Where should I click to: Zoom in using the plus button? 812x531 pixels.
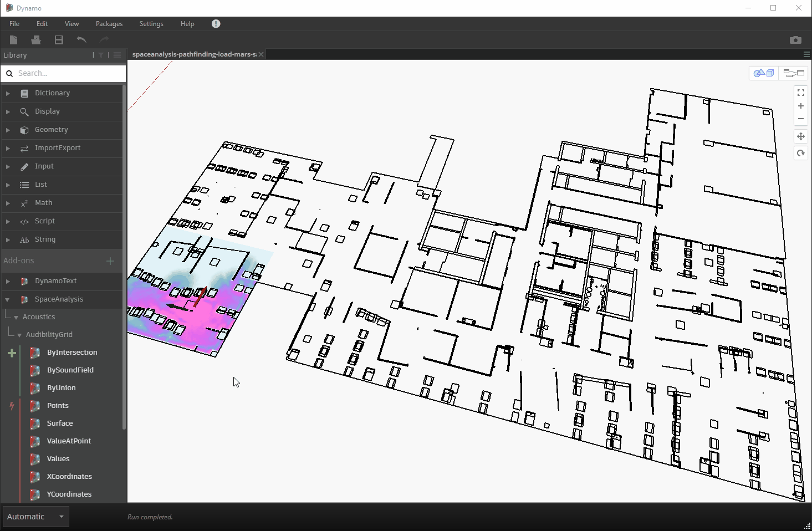click(x=801, y=106)
